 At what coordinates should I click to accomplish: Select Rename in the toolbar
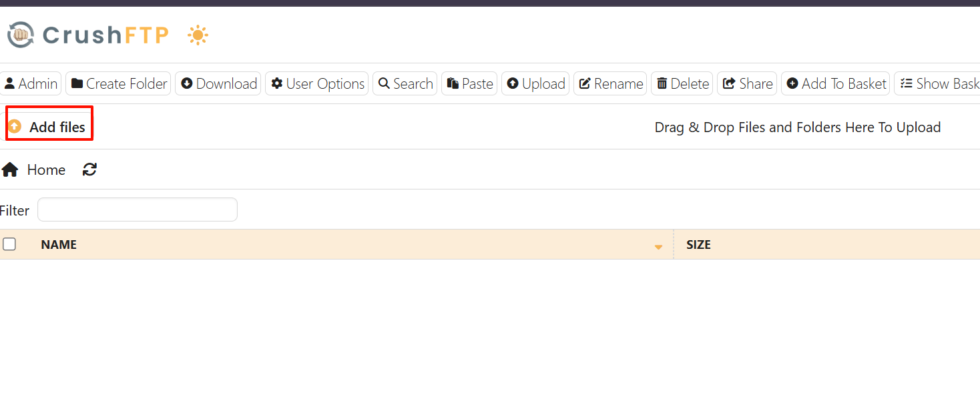[610, 83]
